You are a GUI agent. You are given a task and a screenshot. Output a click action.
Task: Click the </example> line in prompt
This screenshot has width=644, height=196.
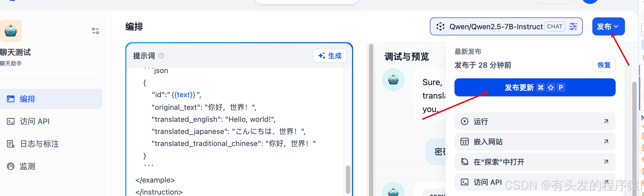coord(155,180)
